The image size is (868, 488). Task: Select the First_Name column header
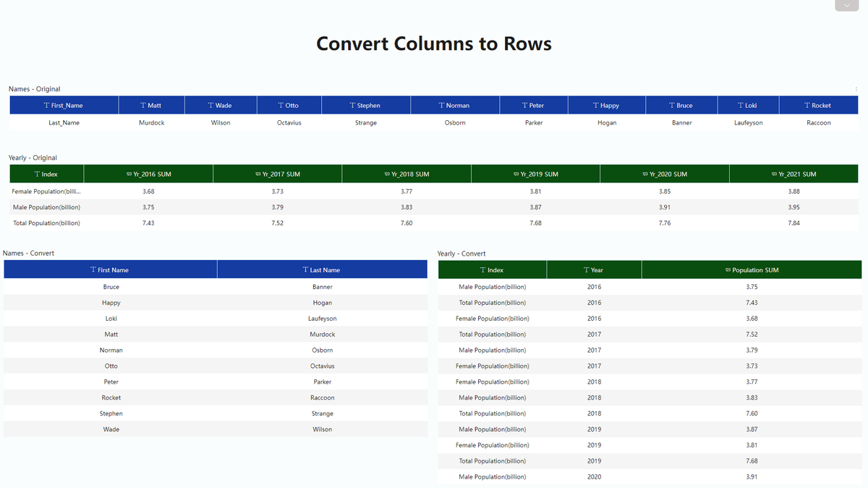[64, 105]
